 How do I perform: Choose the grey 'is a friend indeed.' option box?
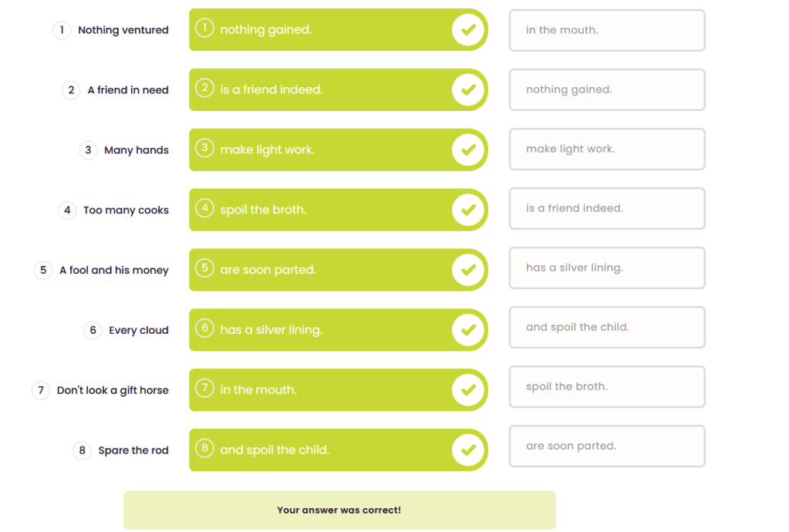click(x=607, y=209)
